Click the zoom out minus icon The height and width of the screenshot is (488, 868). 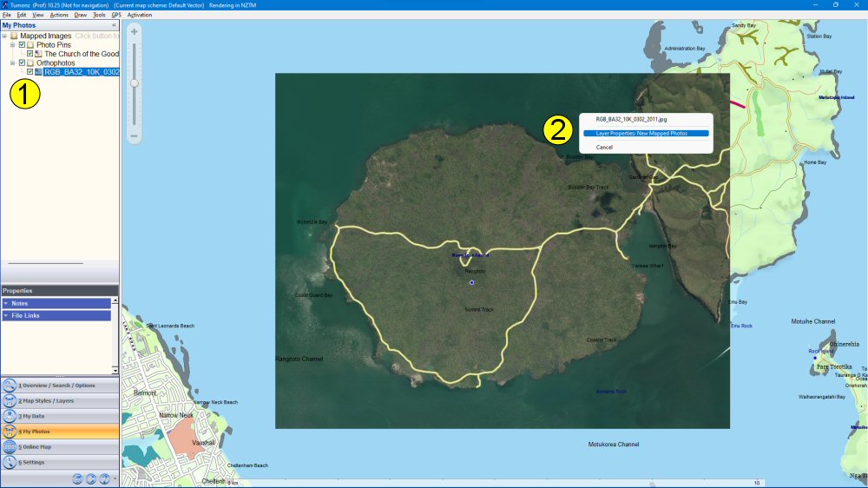tap(134, 135)
